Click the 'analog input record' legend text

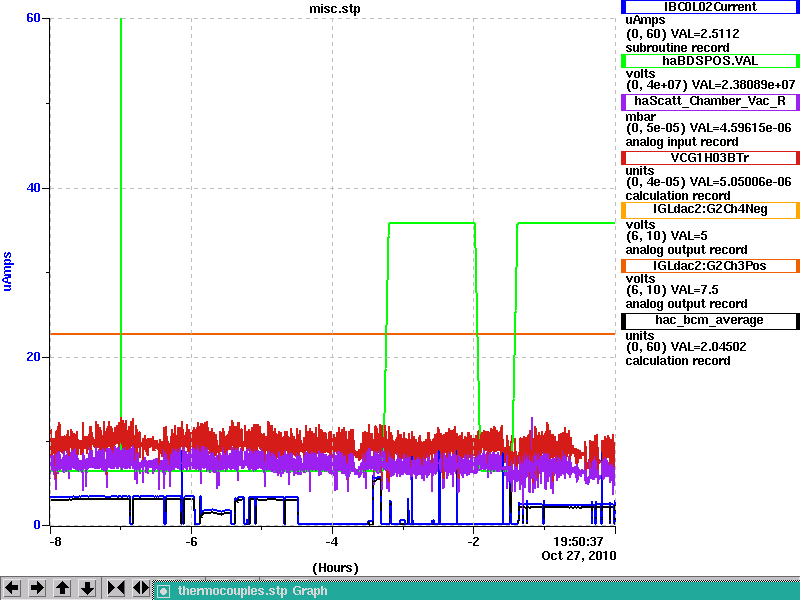(x=682, y=142)
